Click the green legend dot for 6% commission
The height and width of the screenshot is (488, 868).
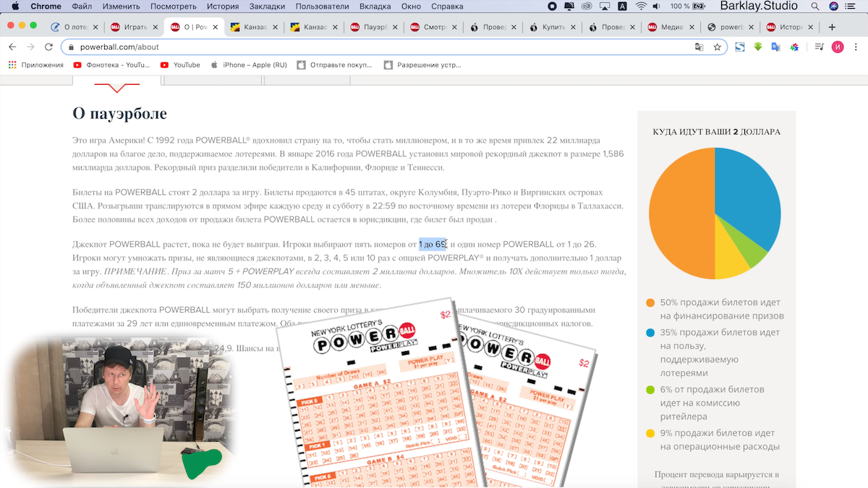point(650,390)
